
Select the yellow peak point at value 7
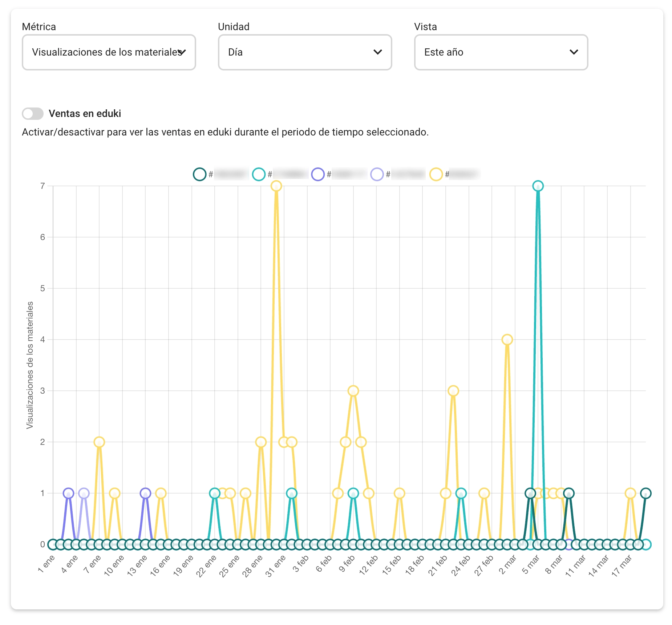pos(276,186)
